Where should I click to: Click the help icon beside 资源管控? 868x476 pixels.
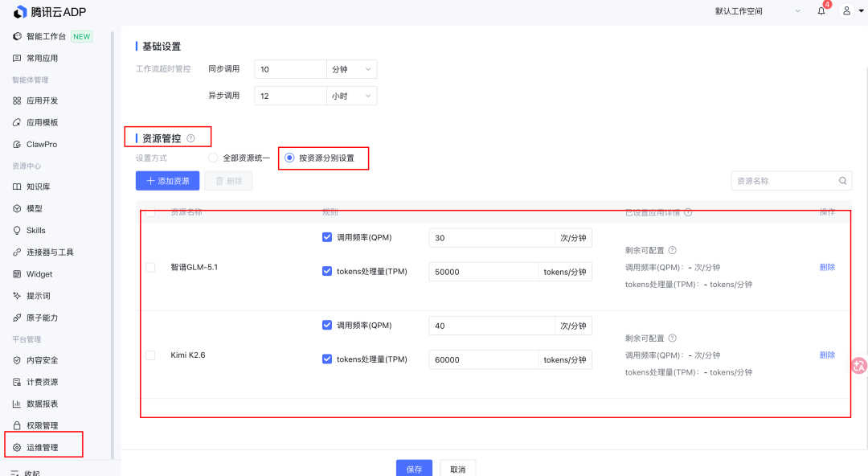click(x=191, y=138)
